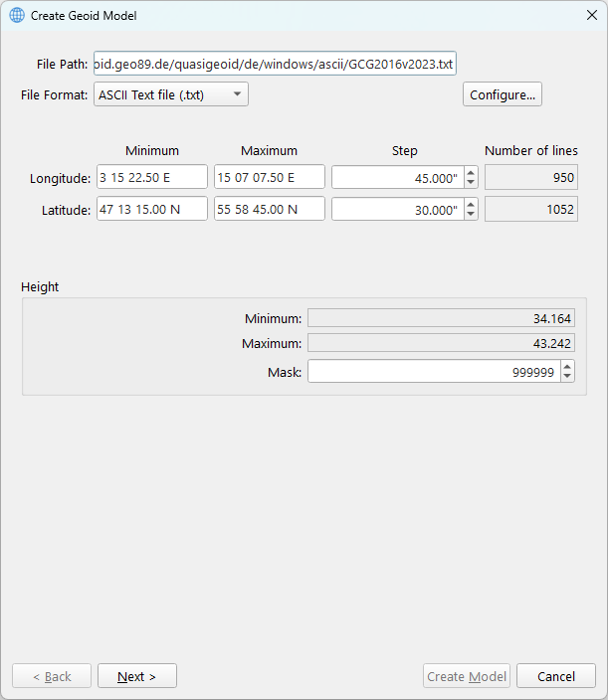This screenshot has height=700, width=608.
Task: Edit the Longitude Minimum field
Action: click(x=152, y=177)
